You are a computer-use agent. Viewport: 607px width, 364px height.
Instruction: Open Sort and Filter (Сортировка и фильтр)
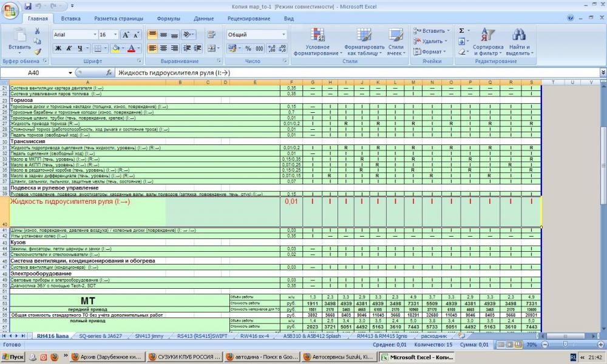point(487,41)
